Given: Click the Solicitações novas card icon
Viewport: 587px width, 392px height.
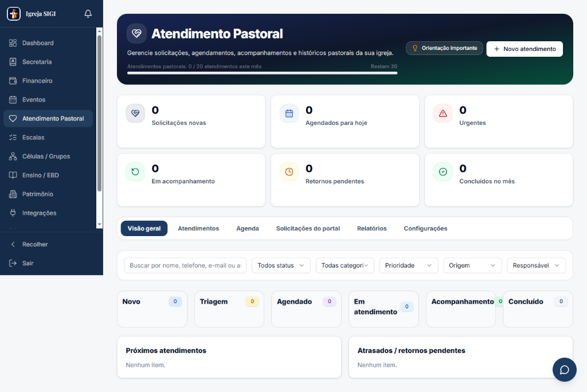Looking at the screenshot, I should tap(135, 113).
